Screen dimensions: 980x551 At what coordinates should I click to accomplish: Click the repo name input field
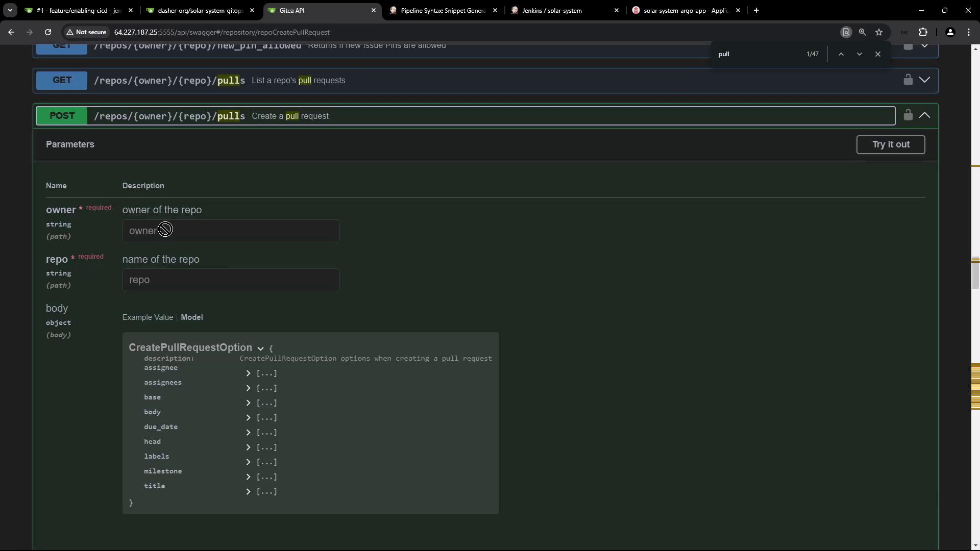[231, 280]
